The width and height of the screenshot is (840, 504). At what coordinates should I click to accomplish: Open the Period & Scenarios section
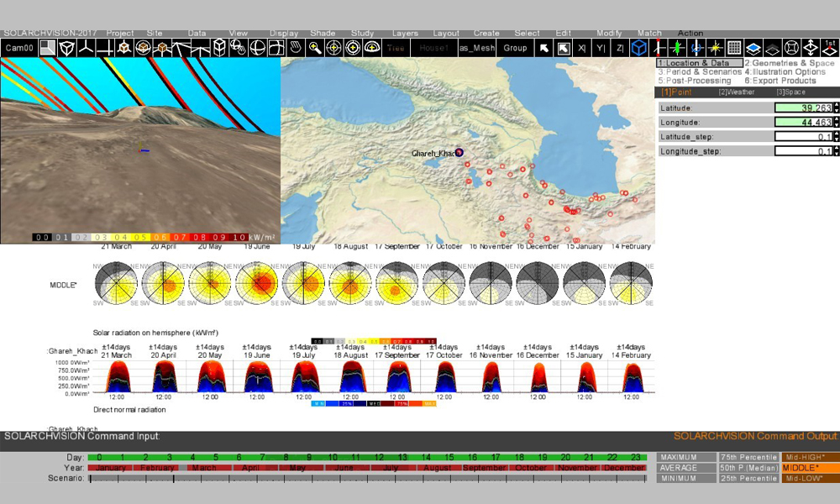pos(699,72)
